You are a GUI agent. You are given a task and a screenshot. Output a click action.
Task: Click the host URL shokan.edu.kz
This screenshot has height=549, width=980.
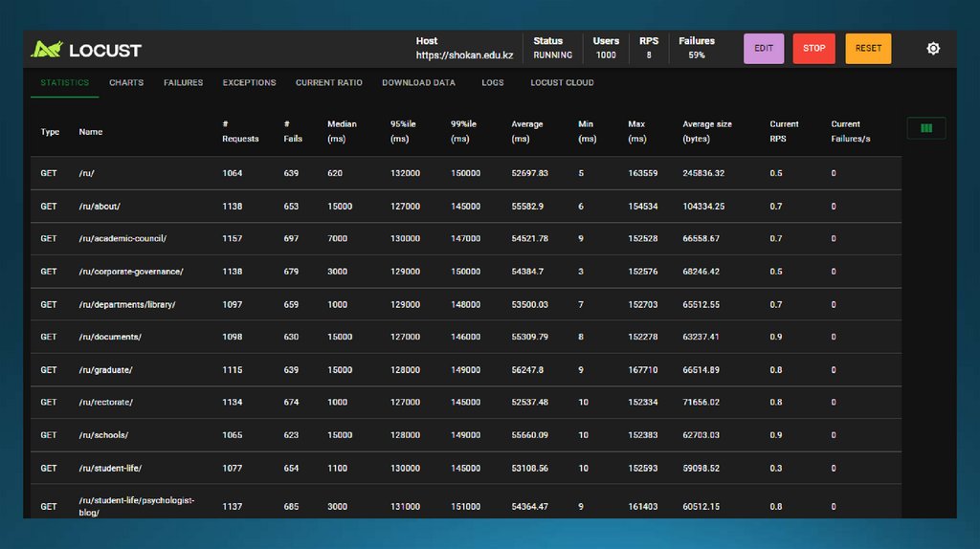point(465,55)
